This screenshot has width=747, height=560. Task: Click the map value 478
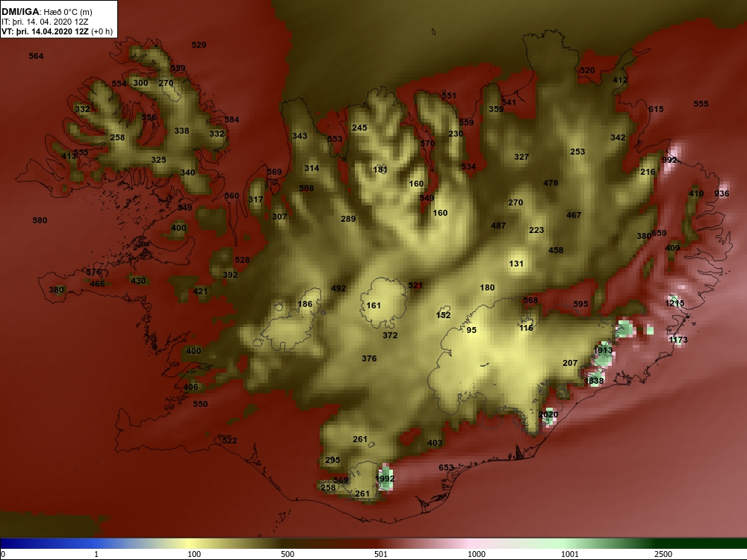(x=551, y=183)
